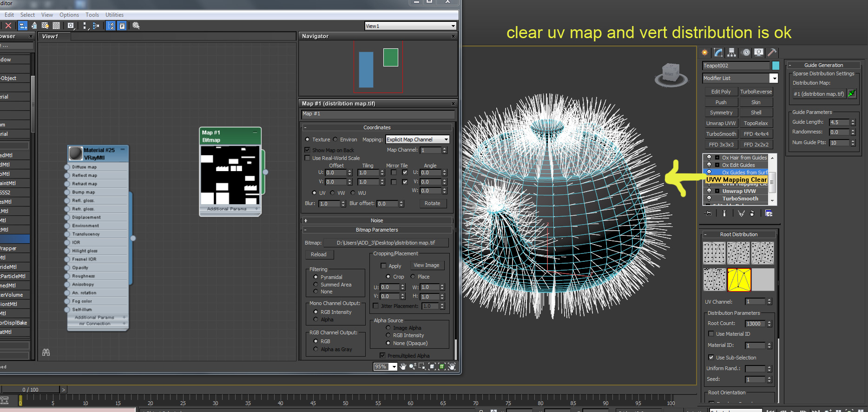Click the Teapot002 object color swatch

[776, 66]
